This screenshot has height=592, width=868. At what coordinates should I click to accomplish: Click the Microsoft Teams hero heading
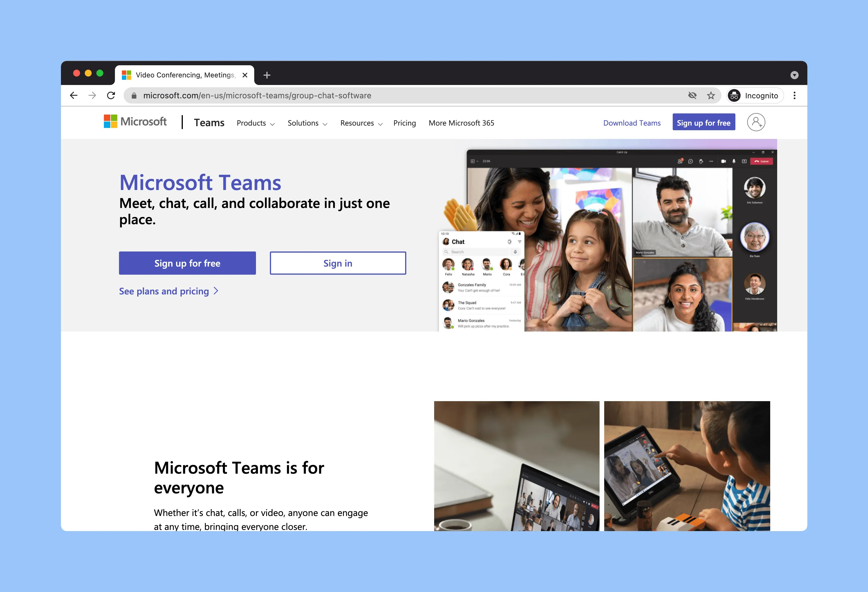tap(200, 182)
